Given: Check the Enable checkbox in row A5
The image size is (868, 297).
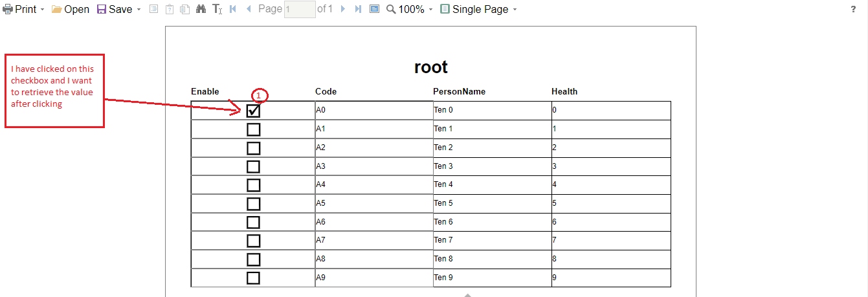Looking at the screenshot, I should click(x=253, y=204).
